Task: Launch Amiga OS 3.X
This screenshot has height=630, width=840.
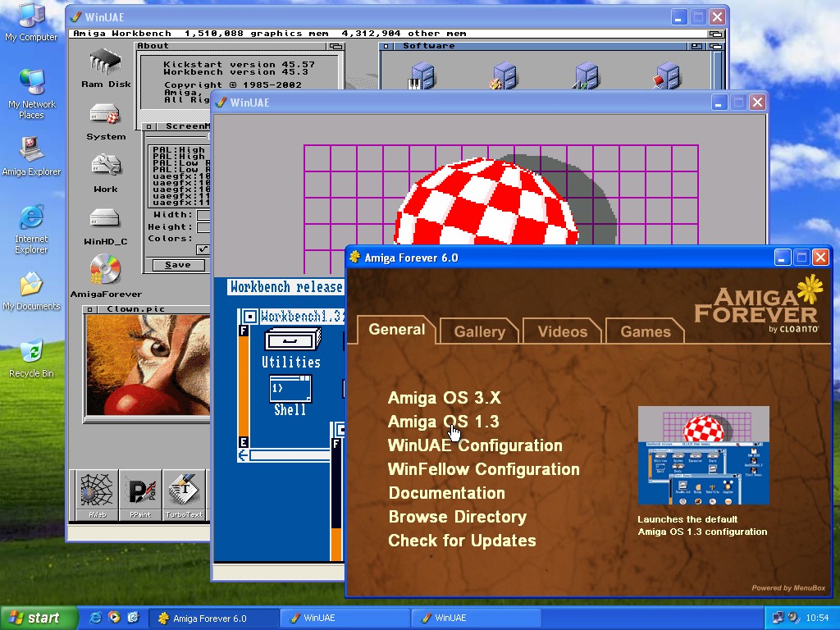Action: (x=444, y=398)
